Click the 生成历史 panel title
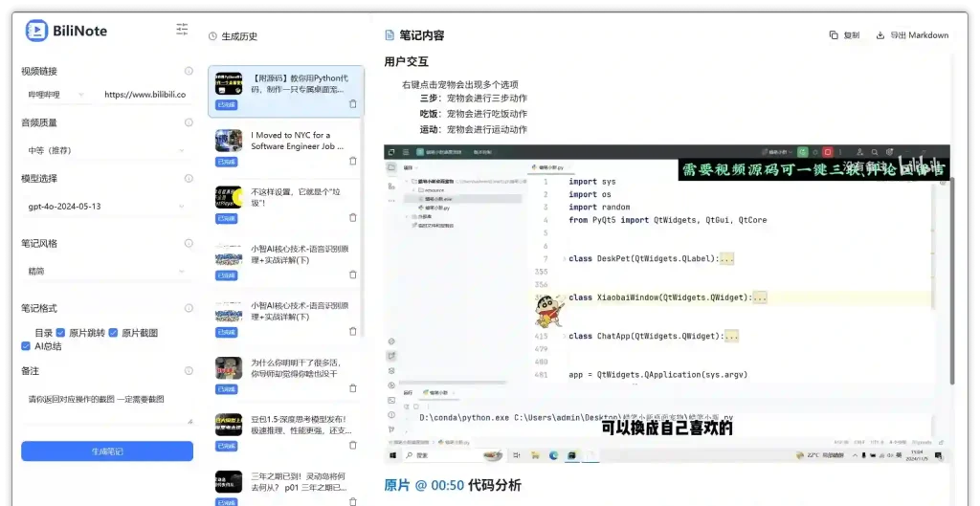The height and width of the screenshot is (506, 980). coord(239,36)
